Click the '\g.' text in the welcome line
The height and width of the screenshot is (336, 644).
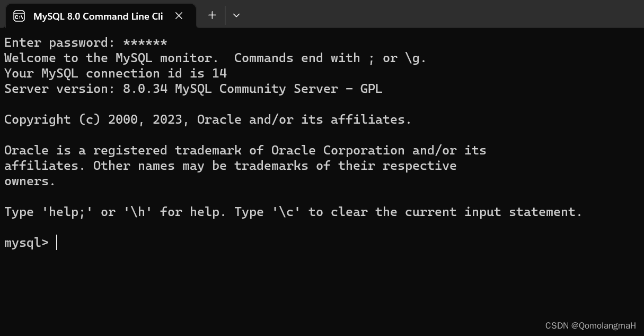(416, 58)
